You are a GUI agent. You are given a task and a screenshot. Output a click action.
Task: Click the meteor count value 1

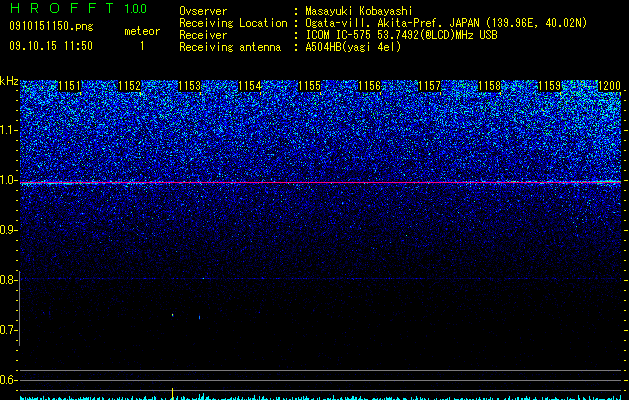tap(142, 46)
